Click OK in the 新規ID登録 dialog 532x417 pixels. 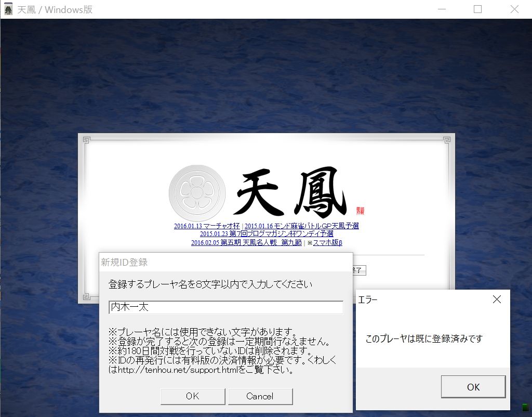tap(192, 396)
